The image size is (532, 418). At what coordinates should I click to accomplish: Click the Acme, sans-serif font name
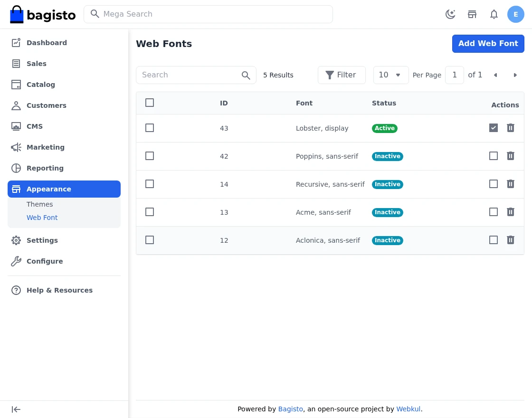323,212
